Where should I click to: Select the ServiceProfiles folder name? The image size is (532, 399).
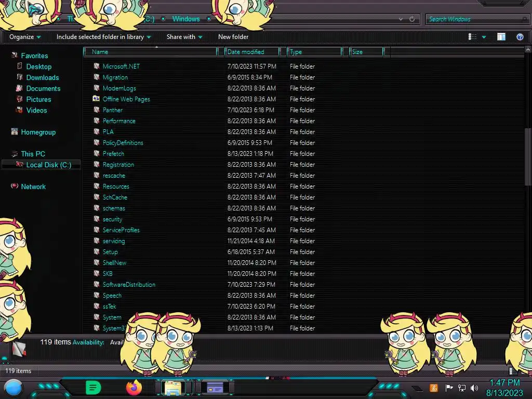coord(121,230)
